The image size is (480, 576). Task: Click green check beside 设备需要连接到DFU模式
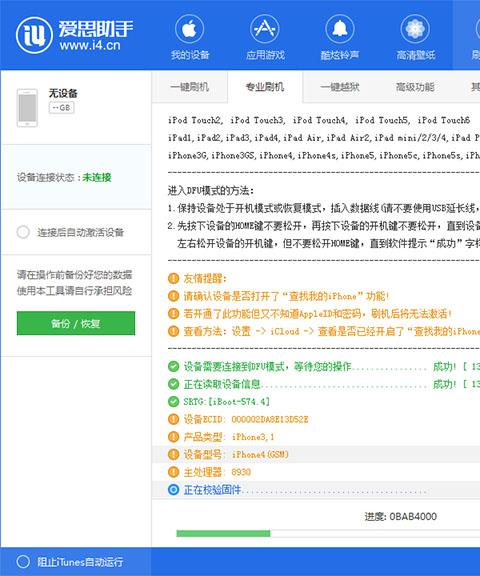point(173,366)
